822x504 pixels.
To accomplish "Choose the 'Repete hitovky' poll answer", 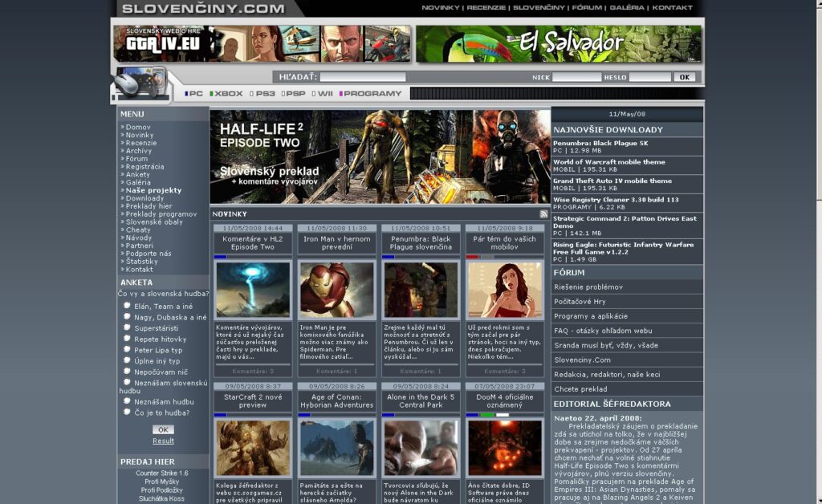I will [x=127, y=339].
